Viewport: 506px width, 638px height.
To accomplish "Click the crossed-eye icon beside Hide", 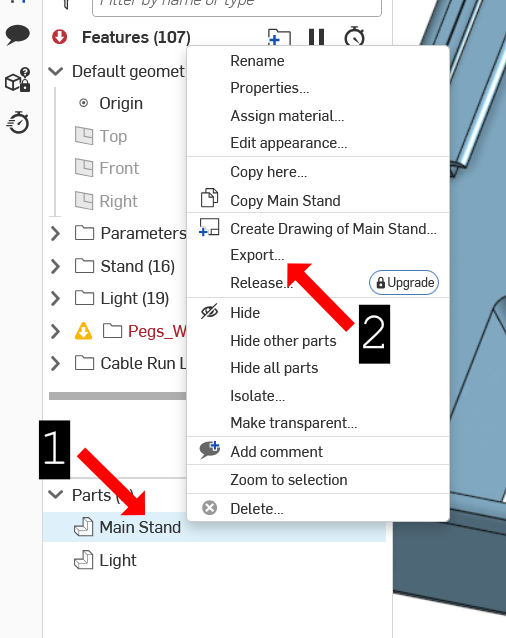I will (x=209, y=312).
